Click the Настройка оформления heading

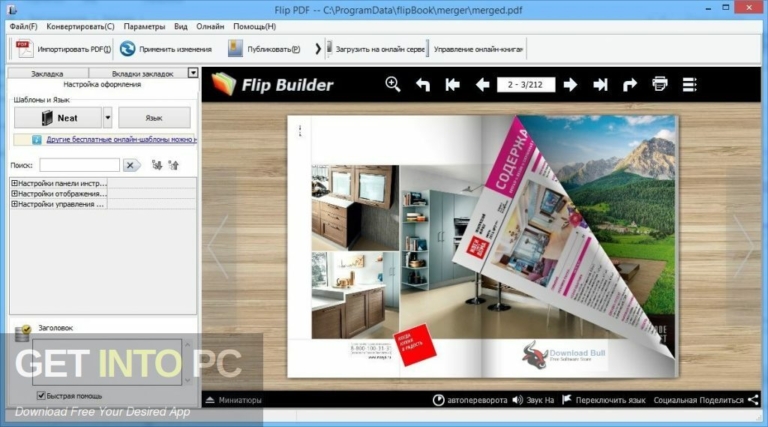(102, 84)
